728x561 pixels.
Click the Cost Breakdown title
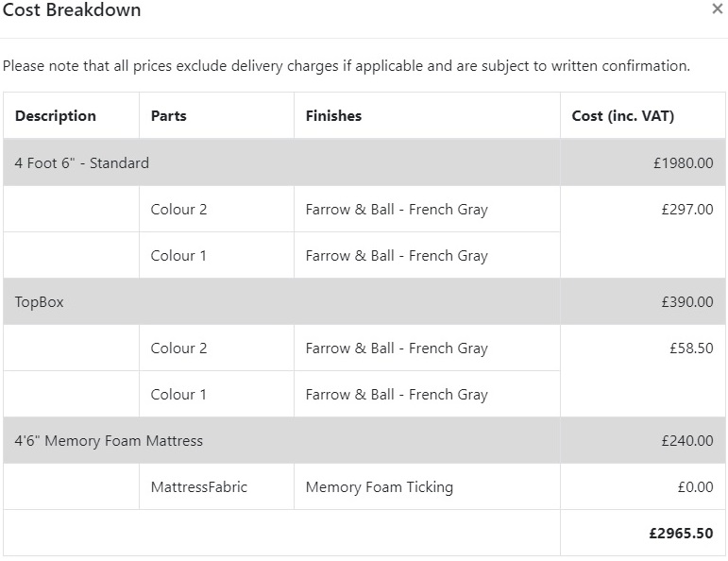point(72,11)
